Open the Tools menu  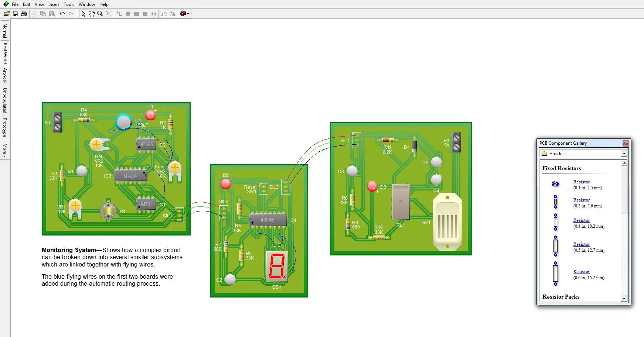point(69,4)
